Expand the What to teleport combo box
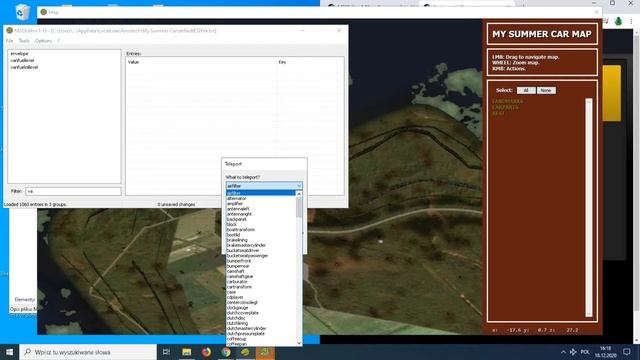Screen dimensions: 640x360 click(x=264, y=186)
